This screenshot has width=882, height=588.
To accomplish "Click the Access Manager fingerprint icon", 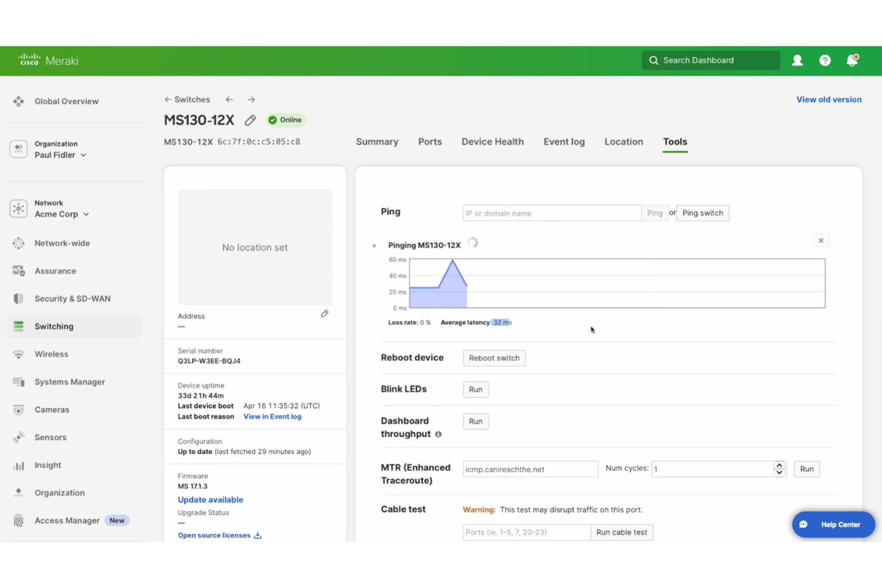I will [x=18, y=521].
